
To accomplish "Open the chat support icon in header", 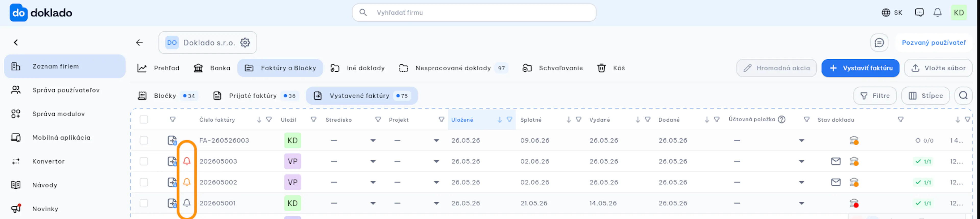I will coord(919,12).
